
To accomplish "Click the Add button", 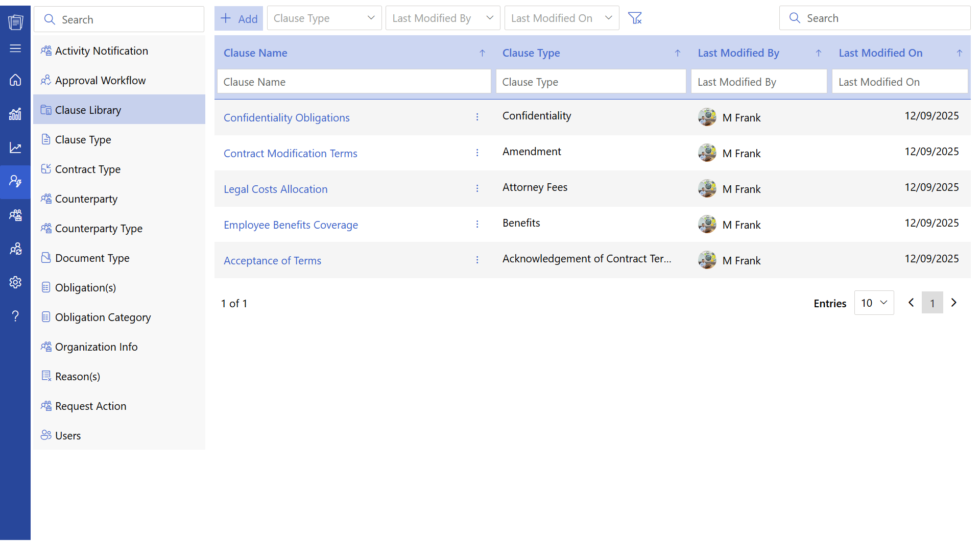I will [238, 18].
